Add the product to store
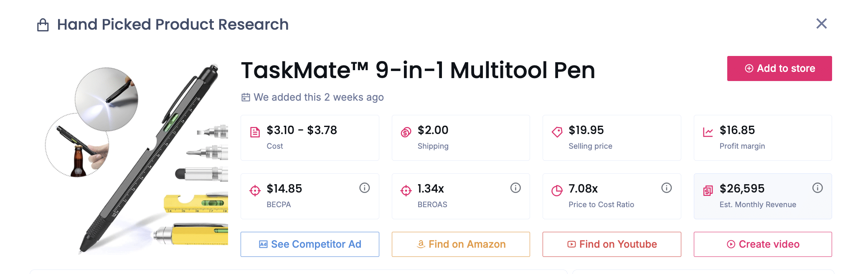Viewport: 868px width, 274px height. click(779, 68)
